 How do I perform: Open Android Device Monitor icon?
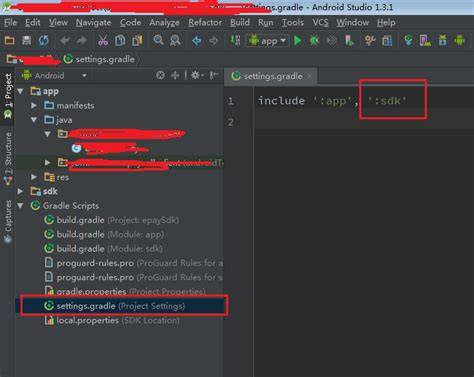click(x=460, y=41)
